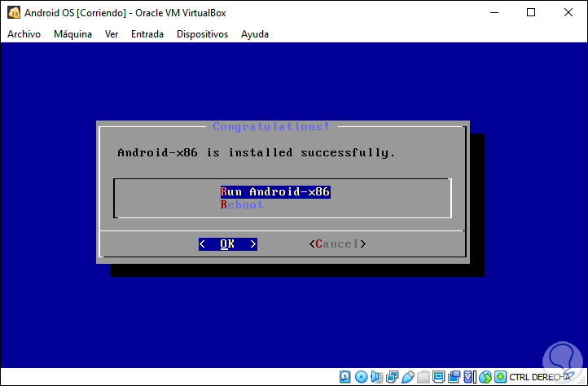Click the audio speaker status icon
588x386 pixels.
(x=376, y=376)
